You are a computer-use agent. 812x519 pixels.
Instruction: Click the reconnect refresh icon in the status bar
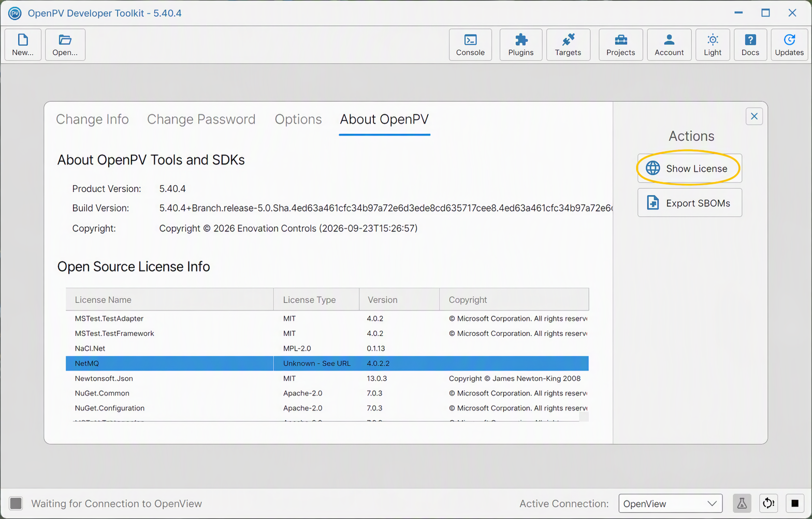pyautogui.click(x=769, y=503)
